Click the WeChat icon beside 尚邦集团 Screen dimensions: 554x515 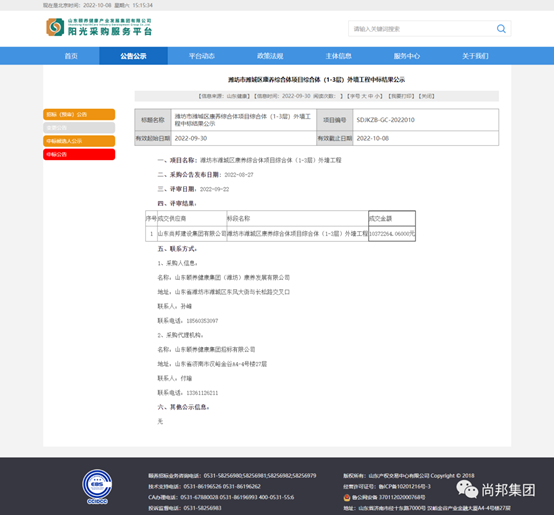point(467,490)
